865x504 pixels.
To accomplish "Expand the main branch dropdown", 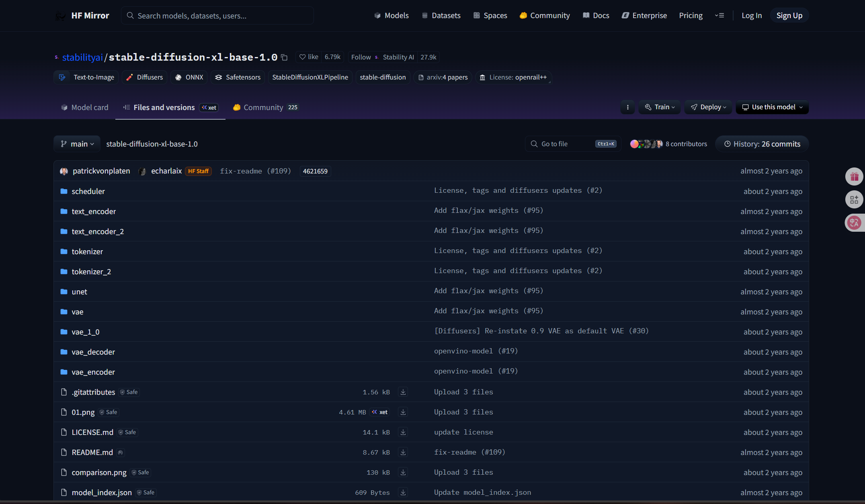I will click(x=77, y=144).
